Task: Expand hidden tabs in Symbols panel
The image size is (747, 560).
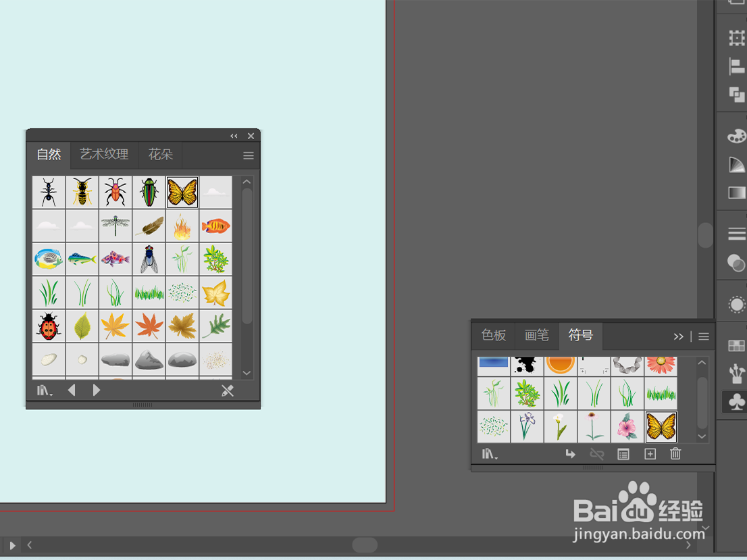Action: tap(678, 337)
